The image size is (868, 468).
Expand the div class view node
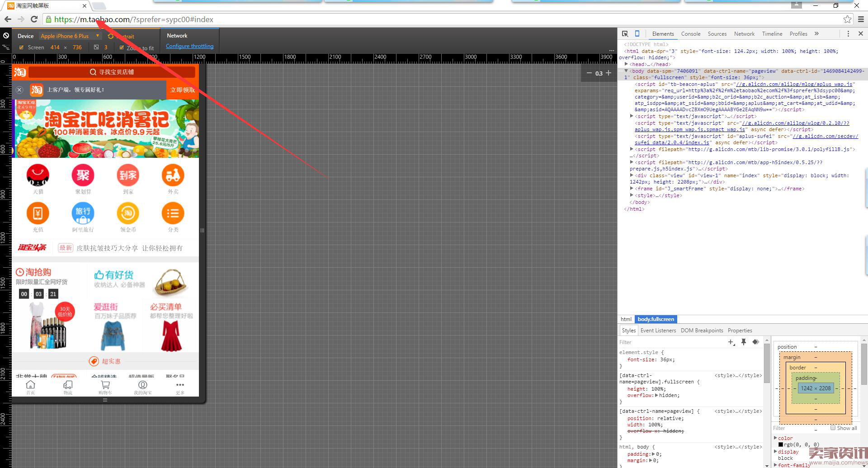point(632,175)
